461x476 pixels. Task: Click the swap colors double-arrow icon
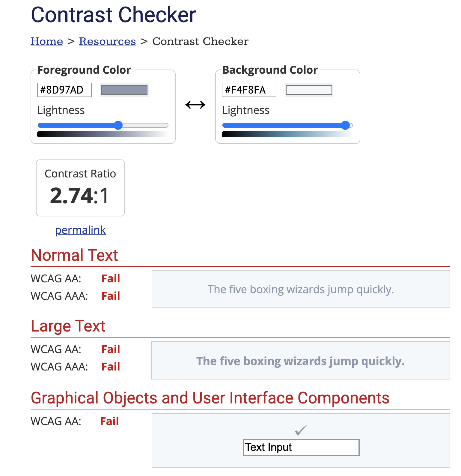click(x=195, y=105)
